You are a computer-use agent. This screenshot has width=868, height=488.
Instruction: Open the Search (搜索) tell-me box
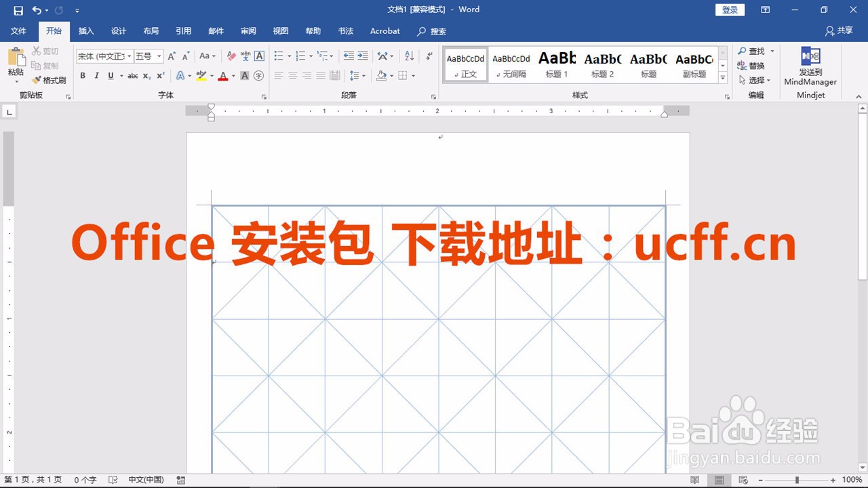pyautogui.click(x=432, y=31)
